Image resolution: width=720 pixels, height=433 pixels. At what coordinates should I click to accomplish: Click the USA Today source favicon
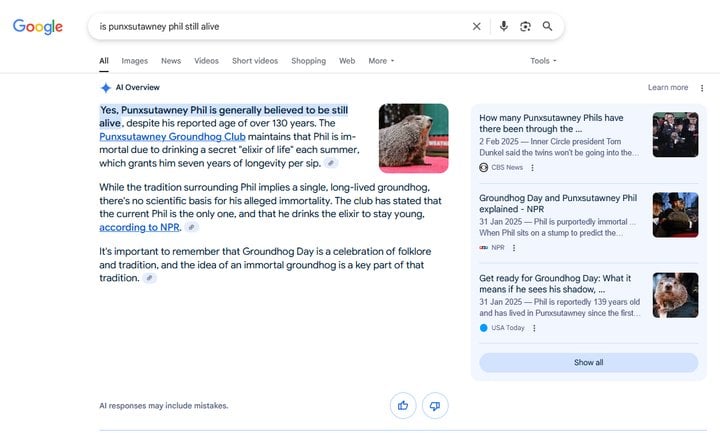[484, 328]
